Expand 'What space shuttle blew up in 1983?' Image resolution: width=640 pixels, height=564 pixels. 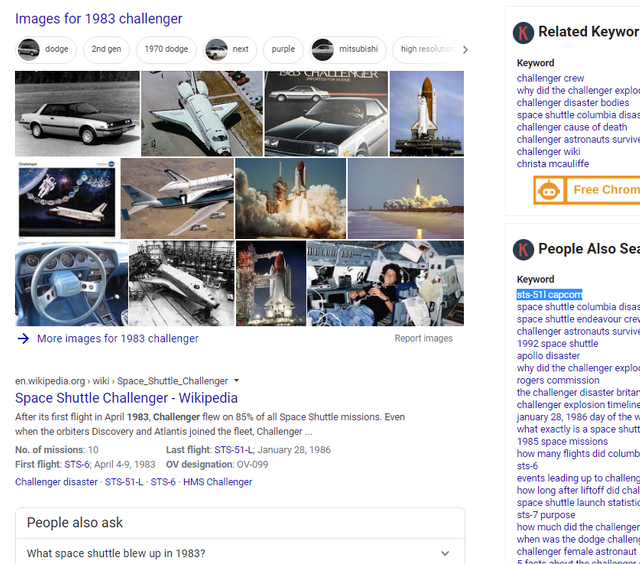240,553
